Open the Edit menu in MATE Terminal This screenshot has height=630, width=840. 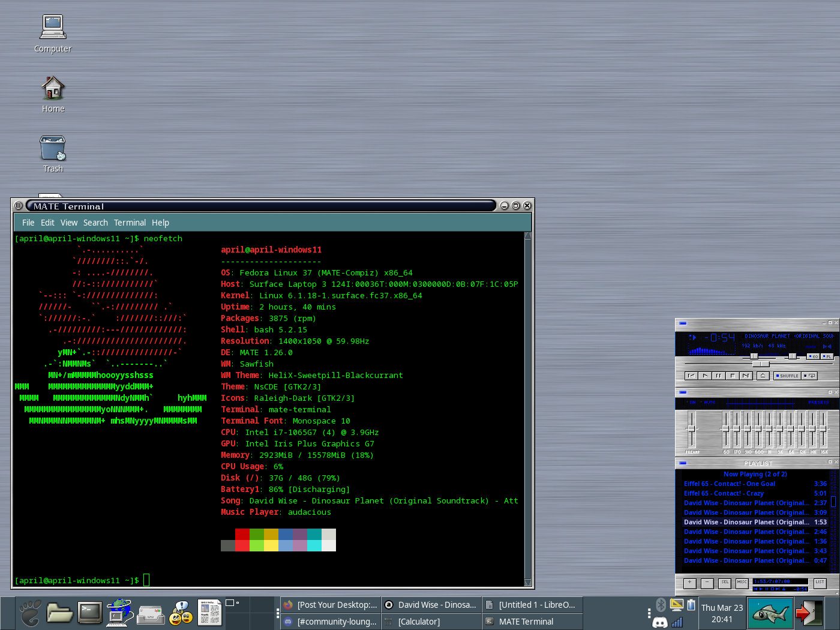click(47, 223)
